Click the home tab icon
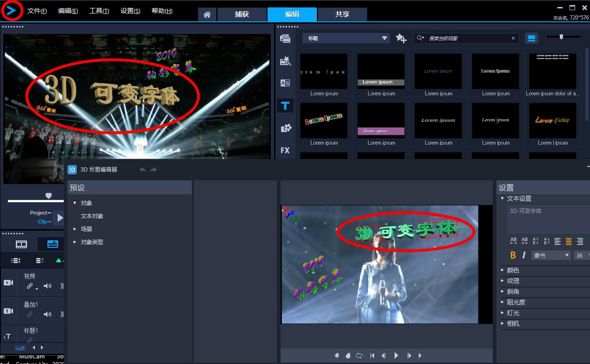 (x=207, y=14)
